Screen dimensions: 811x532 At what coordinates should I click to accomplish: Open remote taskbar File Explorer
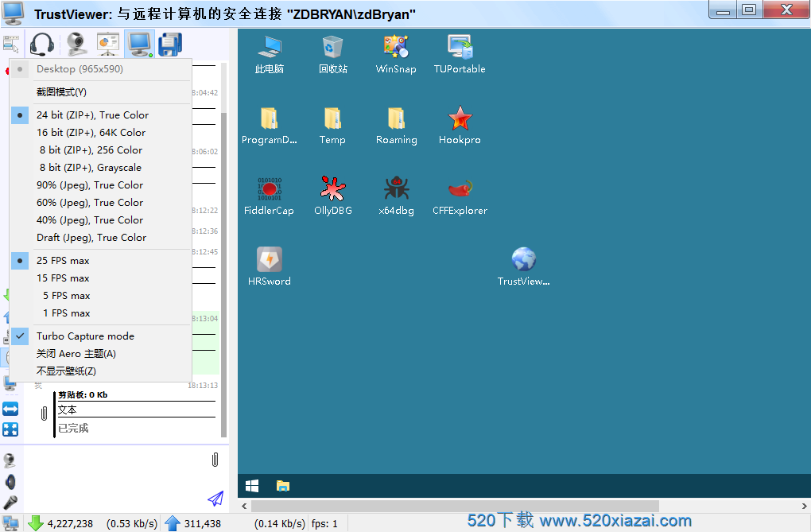pos(283,486)
